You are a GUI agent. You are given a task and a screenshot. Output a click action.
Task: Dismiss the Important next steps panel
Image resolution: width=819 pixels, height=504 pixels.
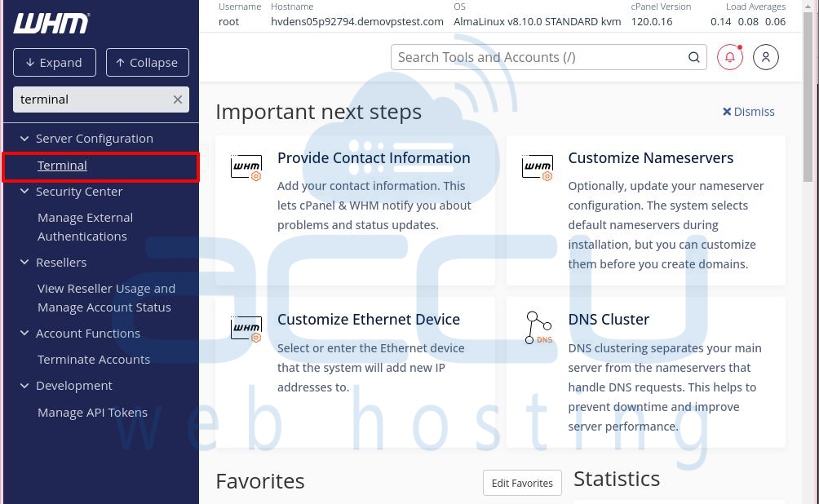coord(748,112)
